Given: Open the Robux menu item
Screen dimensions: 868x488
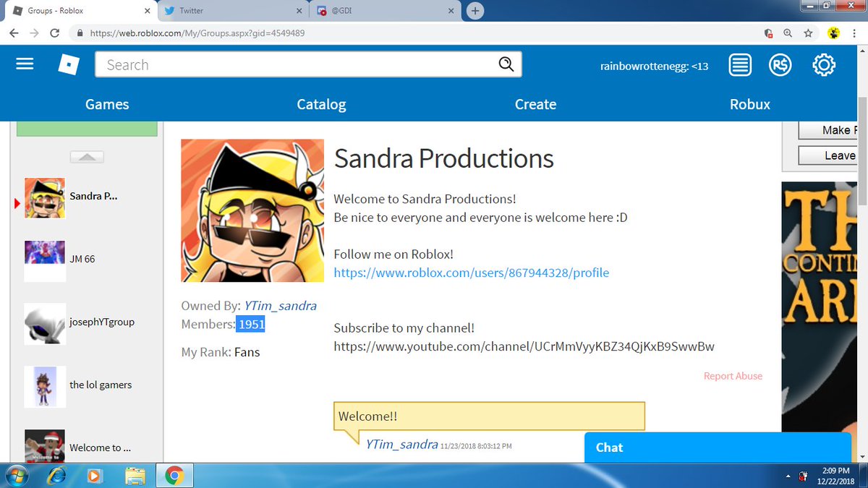Looking at the screenshot, I should pyautogui.click(x=750, y=104).
